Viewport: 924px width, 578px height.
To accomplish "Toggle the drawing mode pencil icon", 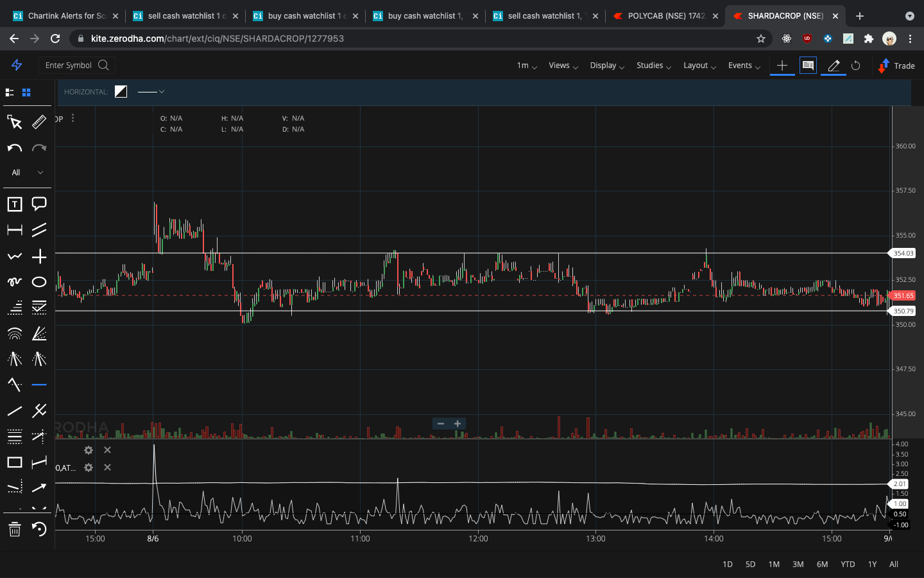I will (x=833, y=66).
